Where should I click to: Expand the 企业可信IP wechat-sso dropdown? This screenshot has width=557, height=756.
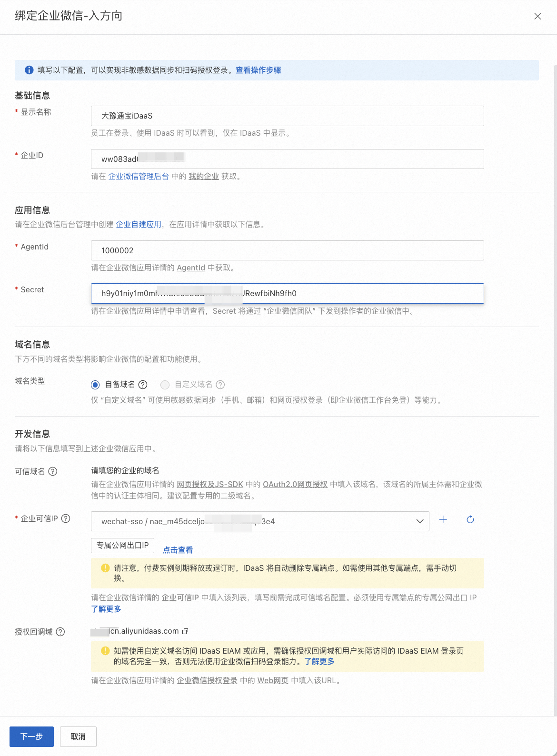pyautogui.click(x=260, y=521)
